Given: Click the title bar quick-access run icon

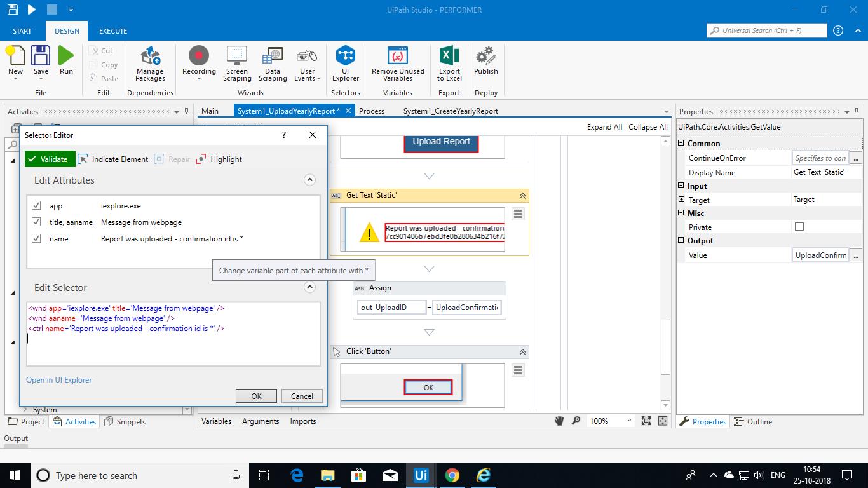Looking at the screenshot, I should pos(32,10).
